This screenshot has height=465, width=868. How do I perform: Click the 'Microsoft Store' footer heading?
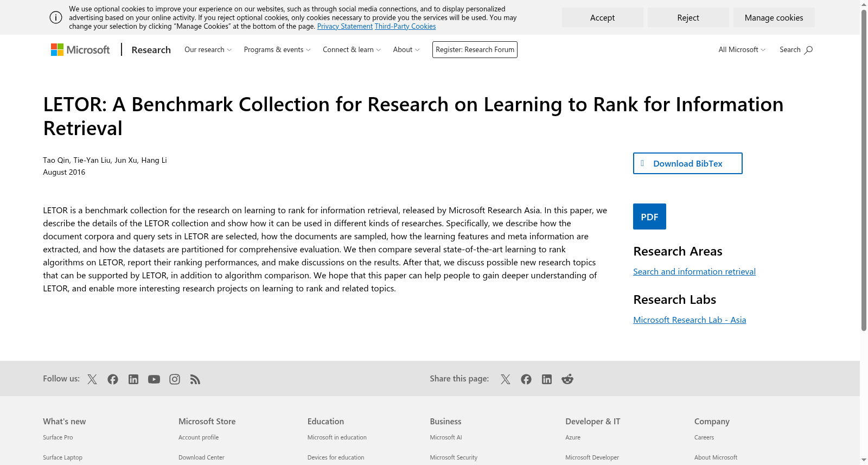pyautogui.click(x=207, y=422)
